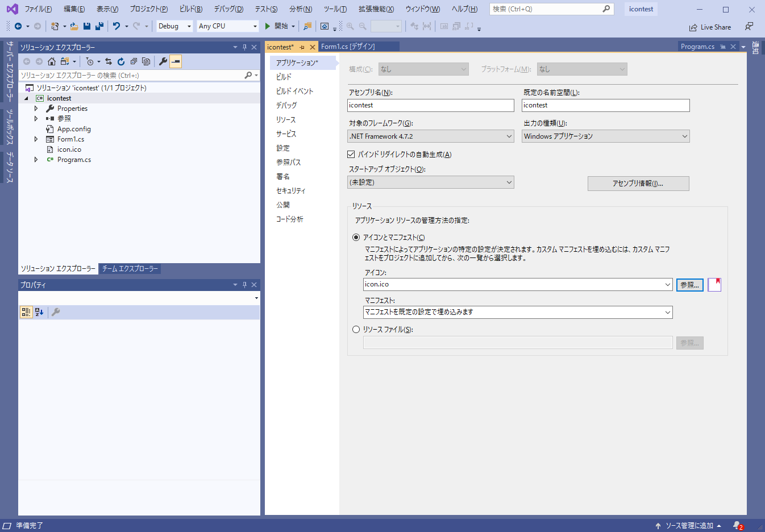Select the Resource File radio button
The image size is (765, 532).
coord(356,329)
